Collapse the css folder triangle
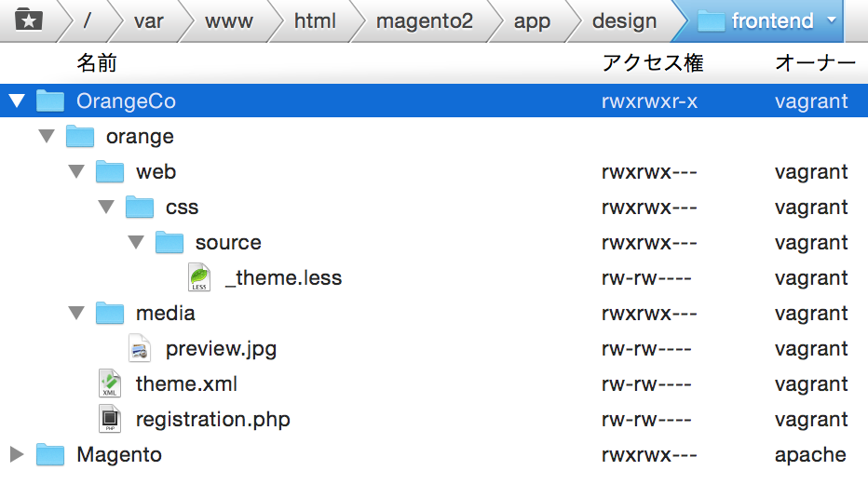The width and height of the screenshot is (868, 484). [x=106, y=207]
